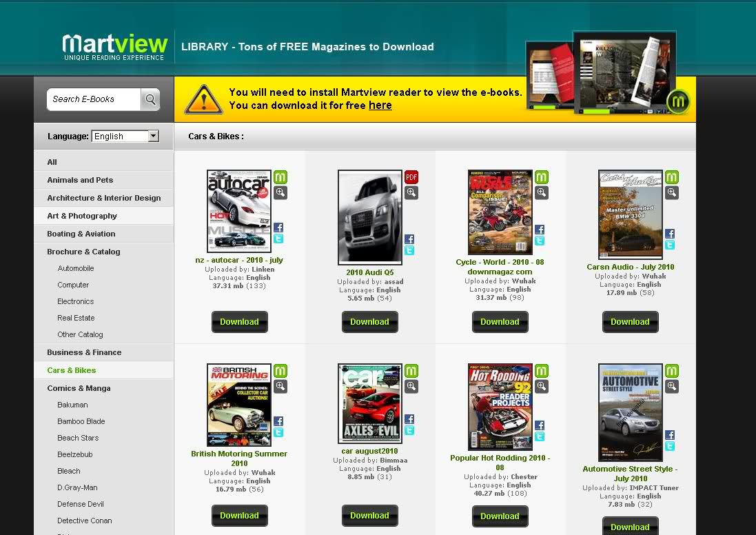Zoom the car august2010 cover

pyautogui.click(x=411, y=386)
